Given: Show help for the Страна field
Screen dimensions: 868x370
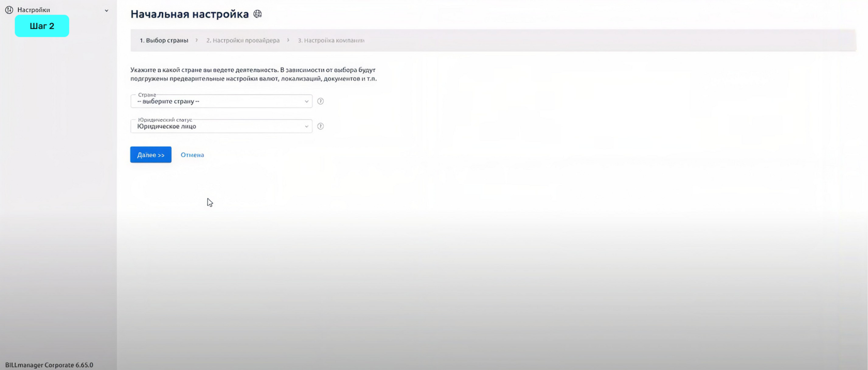Looking at the screenshot, I should coord(320,101).
